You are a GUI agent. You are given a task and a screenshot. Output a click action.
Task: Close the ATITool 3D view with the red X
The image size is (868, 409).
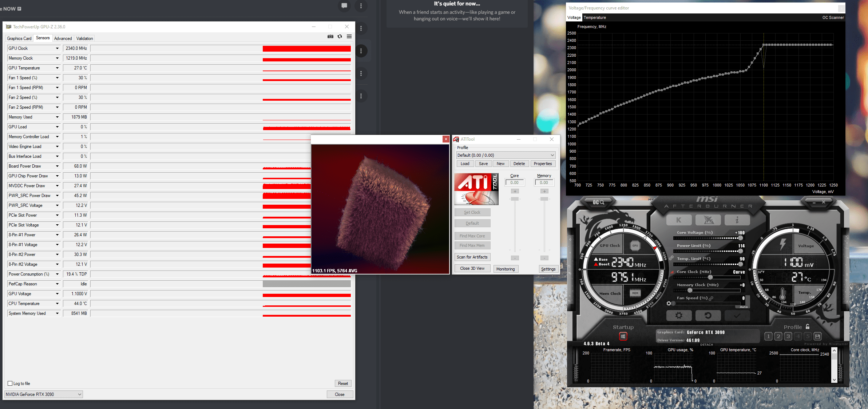(x=446, y=139)
